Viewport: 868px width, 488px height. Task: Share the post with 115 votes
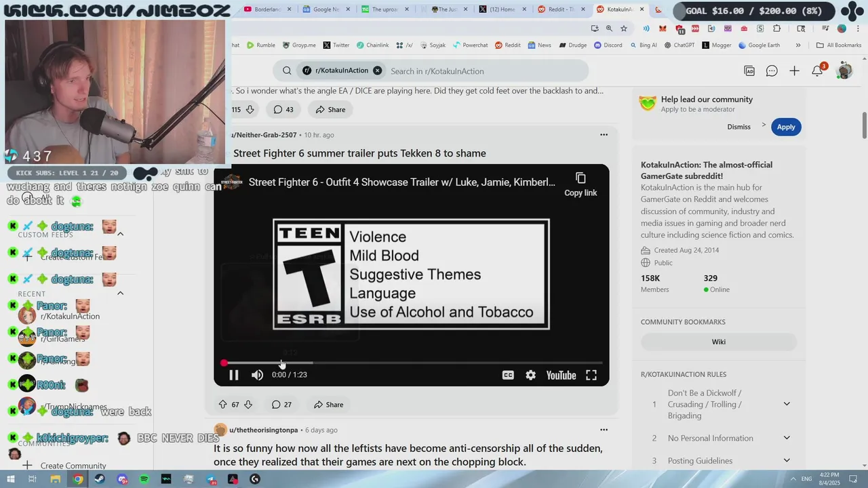click(330, 109)
